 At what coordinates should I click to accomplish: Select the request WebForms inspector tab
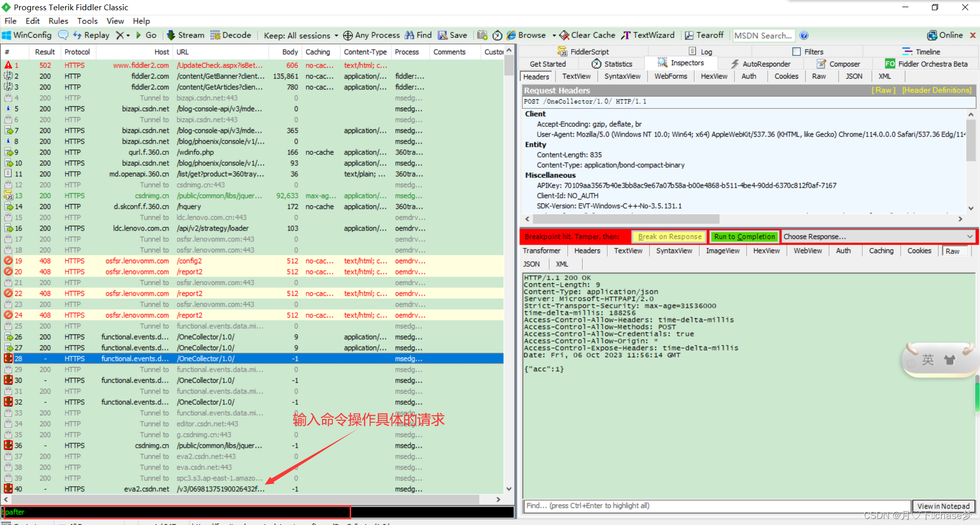click(x=671, y=76)
